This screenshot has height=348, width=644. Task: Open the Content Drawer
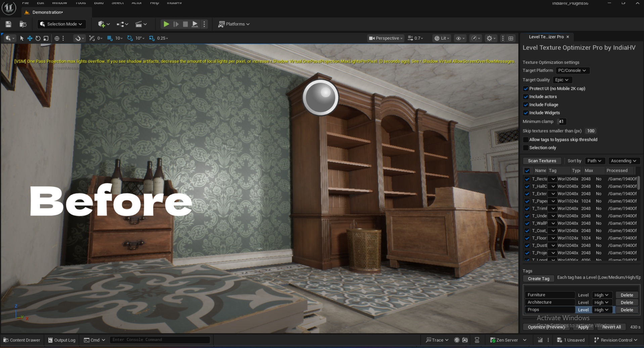click(x=22, y=340)
